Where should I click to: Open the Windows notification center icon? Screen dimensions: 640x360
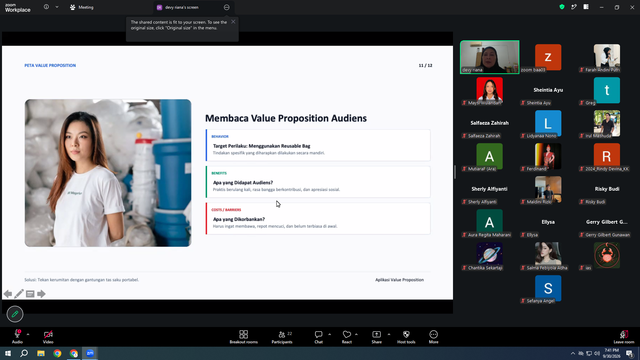[629, 353]
